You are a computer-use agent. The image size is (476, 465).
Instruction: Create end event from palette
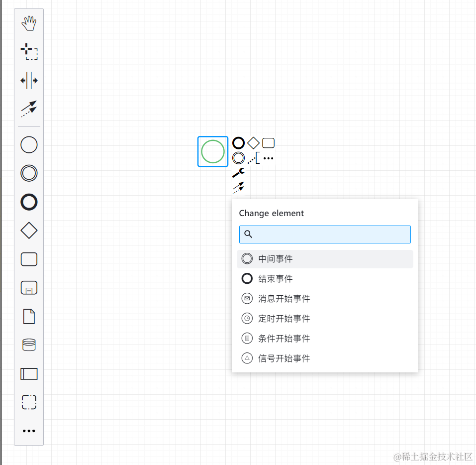pyautogui.click(x=29, y=202)
